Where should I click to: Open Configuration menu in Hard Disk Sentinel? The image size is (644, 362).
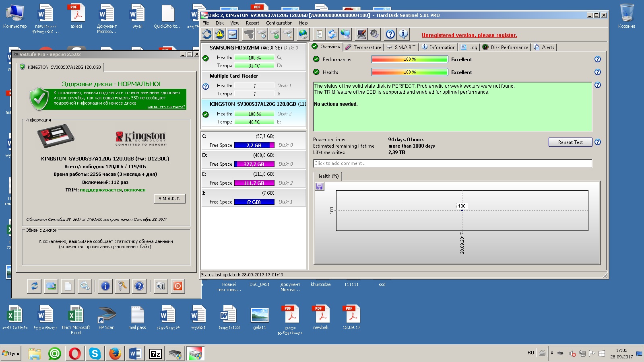click(279, 23)
